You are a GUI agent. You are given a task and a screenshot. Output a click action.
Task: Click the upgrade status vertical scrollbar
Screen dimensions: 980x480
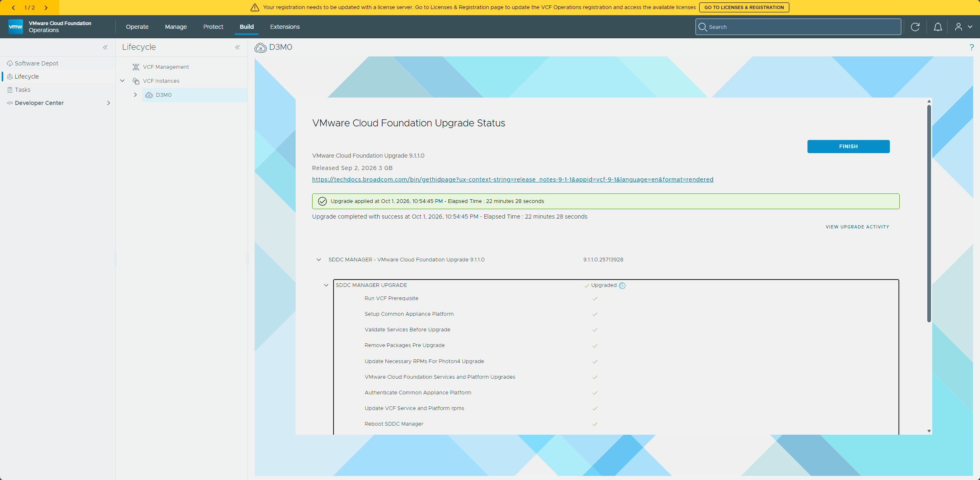[x=929, y=214]
